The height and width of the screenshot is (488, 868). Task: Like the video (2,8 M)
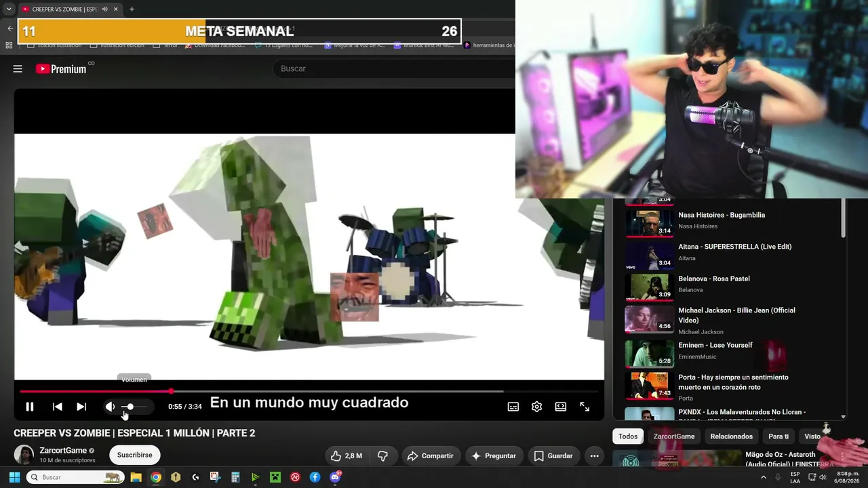point(347,456)
